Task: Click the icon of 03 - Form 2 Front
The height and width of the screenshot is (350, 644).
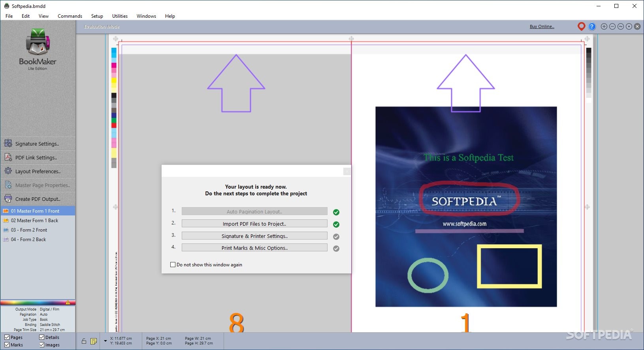Action: 6,230
